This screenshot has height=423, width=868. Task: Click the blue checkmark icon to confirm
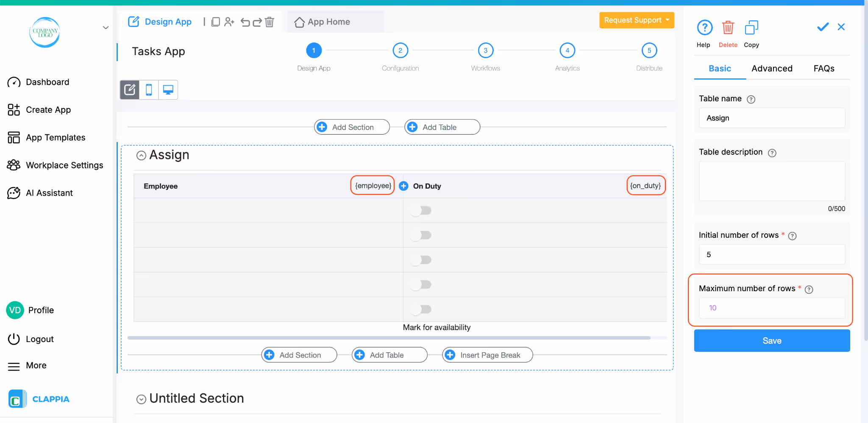pos(822,27)
